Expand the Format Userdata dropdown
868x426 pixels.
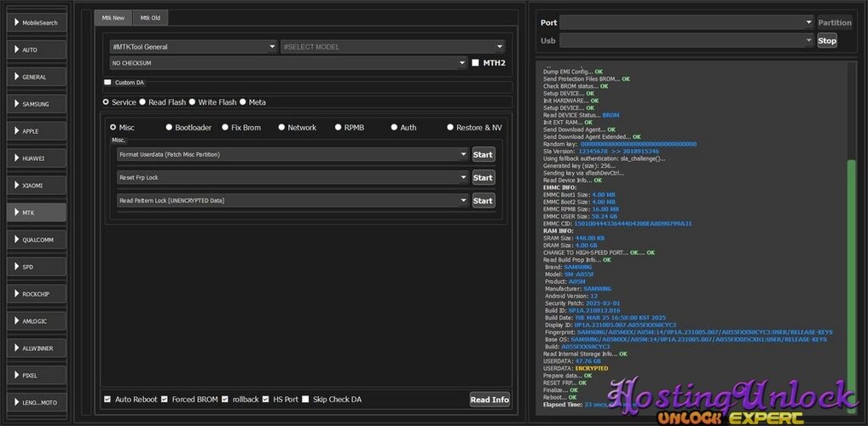tap(292, 154)
